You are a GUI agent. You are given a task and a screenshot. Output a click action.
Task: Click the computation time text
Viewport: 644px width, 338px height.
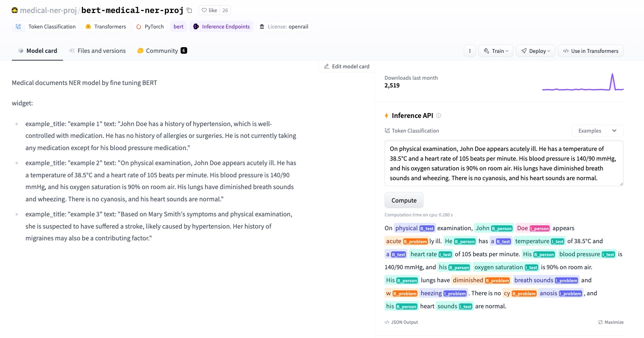[419, 215]
